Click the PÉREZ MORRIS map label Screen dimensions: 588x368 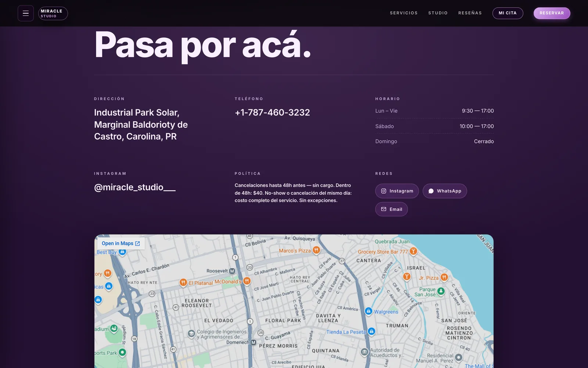coord(278,346)
